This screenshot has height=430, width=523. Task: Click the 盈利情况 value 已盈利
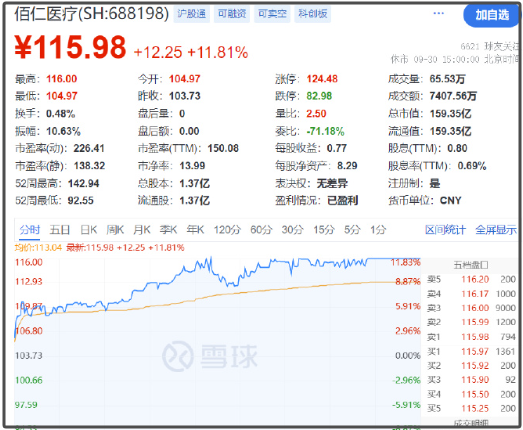pyautogui.click(x=343, y=201)
